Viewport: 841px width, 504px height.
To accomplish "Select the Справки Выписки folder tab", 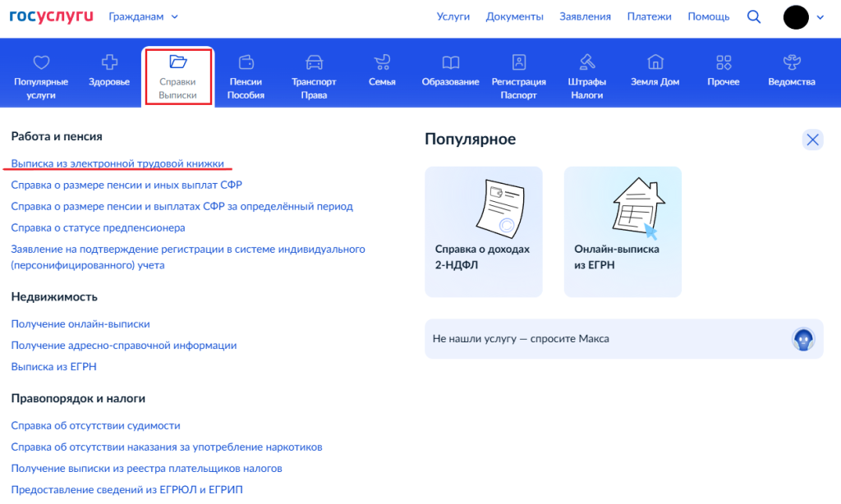I will click(177, 76).
